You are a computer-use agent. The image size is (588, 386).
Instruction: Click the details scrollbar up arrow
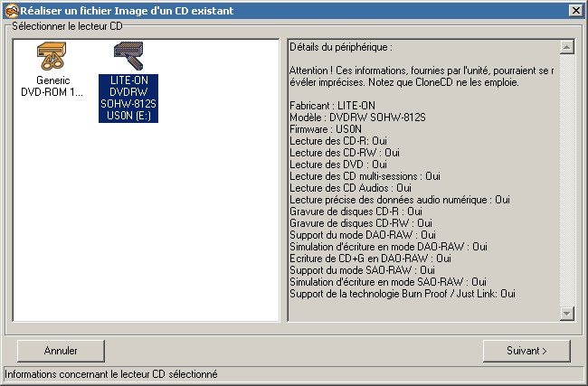click(x=566, y=47)
